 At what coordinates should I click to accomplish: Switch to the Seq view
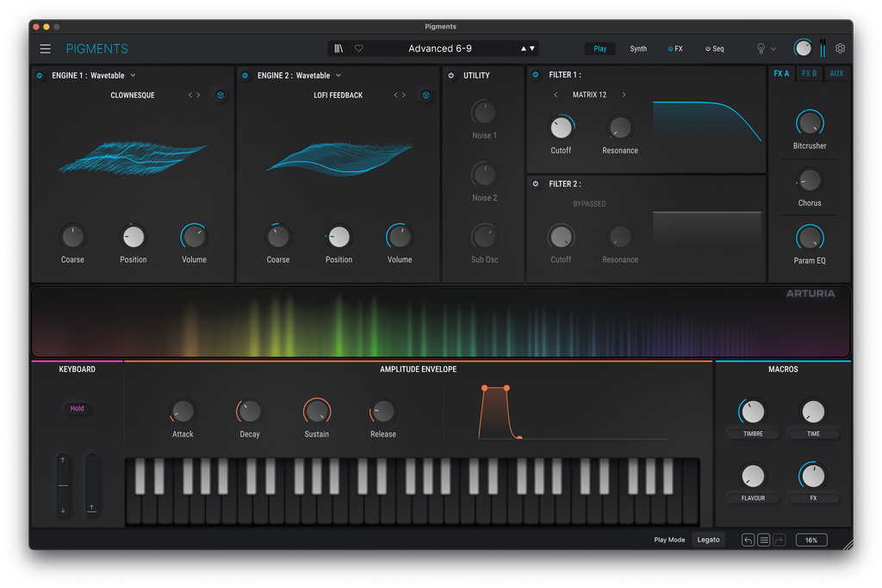click(714, 49)
